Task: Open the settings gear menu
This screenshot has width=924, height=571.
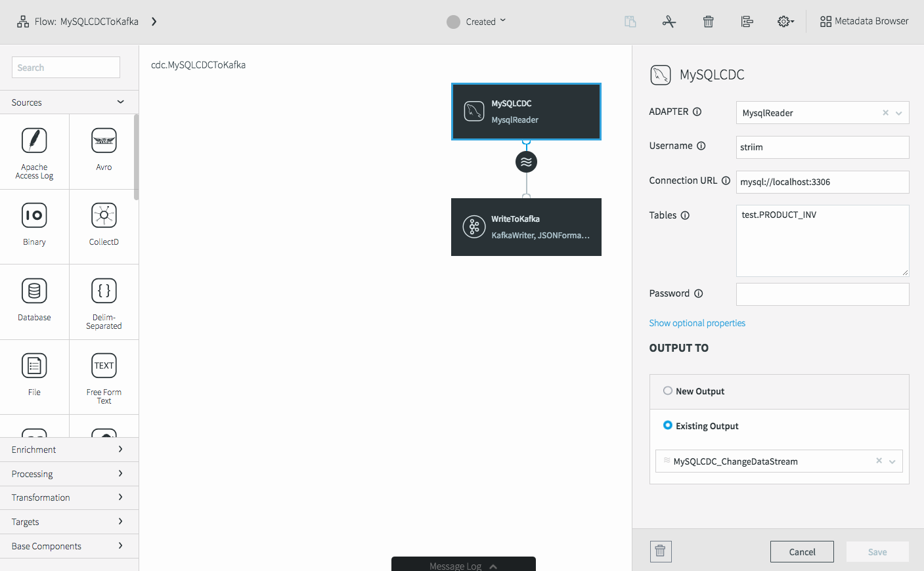Action: point(785,22)
